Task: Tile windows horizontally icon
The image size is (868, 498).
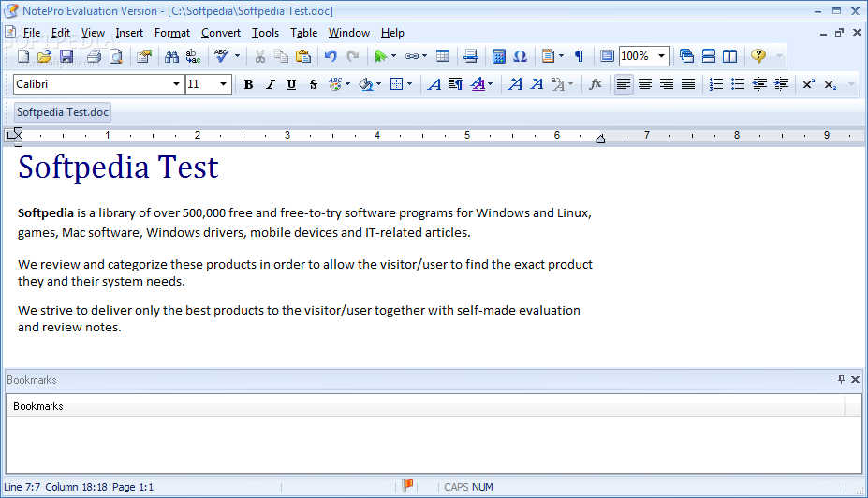Action: click(709, 56)
